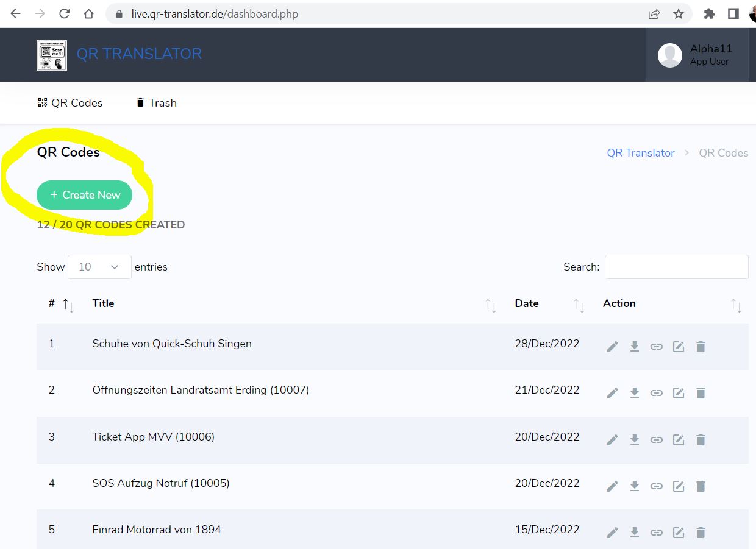Click the Create New button
This screenshot has height=549, width=756.
(85, 195)
